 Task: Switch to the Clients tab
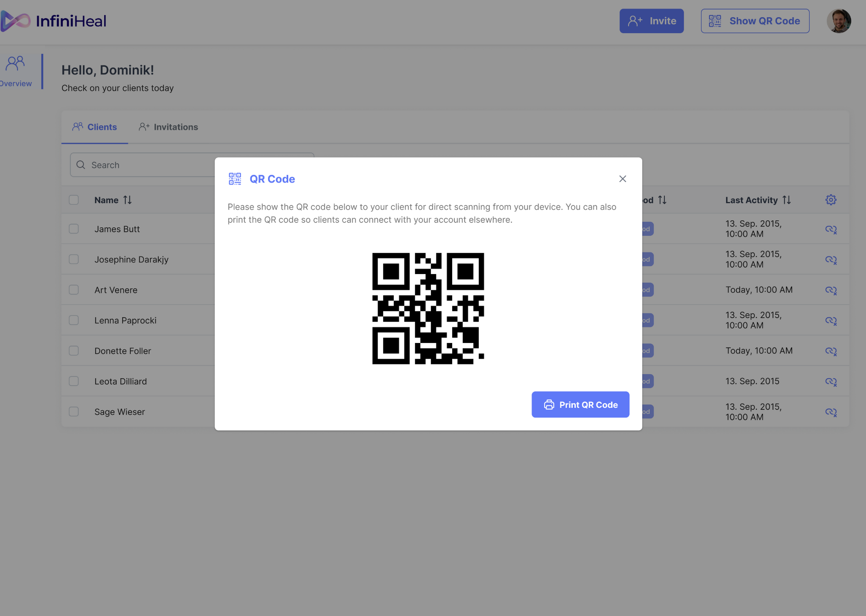(95, 127)
